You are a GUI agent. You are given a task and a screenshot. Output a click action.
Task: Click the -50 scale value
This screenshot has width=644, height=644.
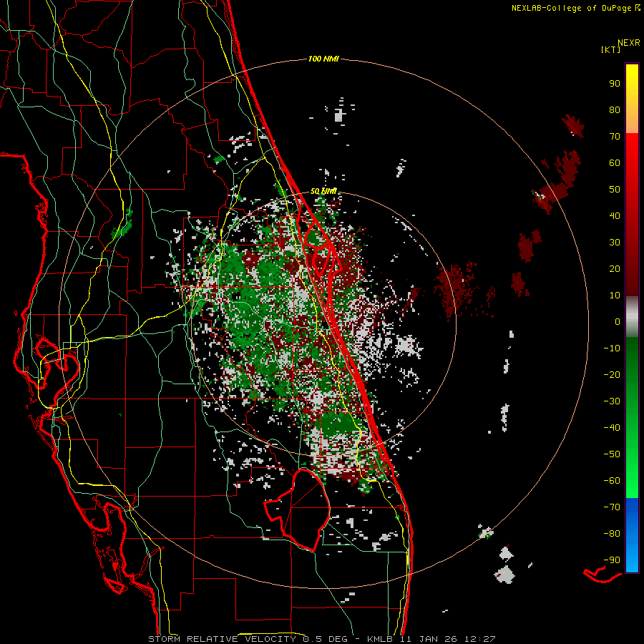612,454
